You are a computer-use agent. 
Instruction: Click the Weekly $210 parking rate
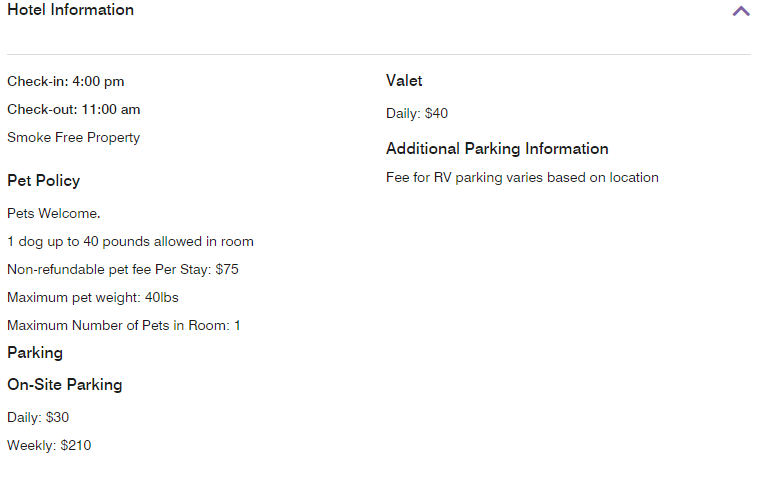click(49, 446)
